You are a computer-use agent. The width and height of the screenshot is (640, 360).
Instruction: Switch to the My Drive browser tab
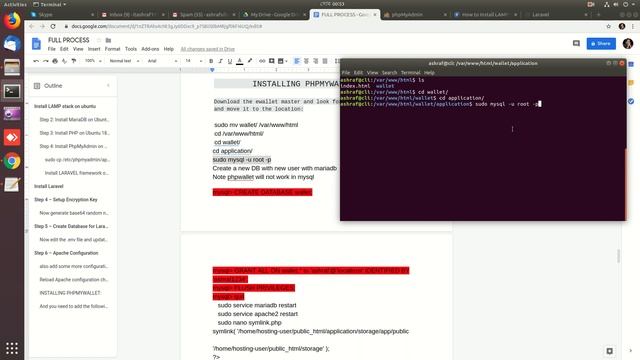273,15
